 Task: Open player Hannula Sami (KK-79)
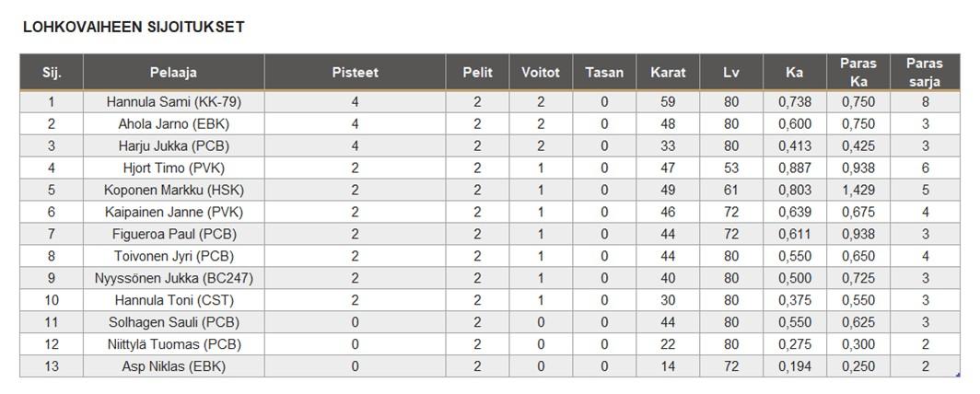(173, 102)
